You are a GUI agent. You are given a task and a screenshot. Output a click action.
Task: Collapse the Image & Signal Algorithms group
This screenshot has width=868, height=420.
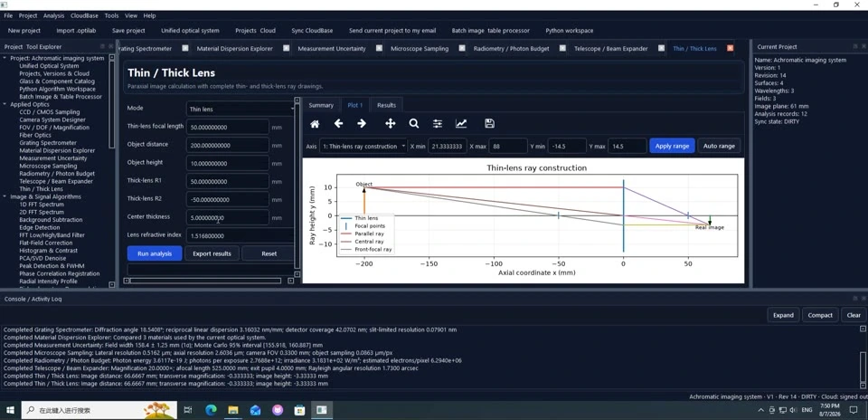[x=5, y=196]
